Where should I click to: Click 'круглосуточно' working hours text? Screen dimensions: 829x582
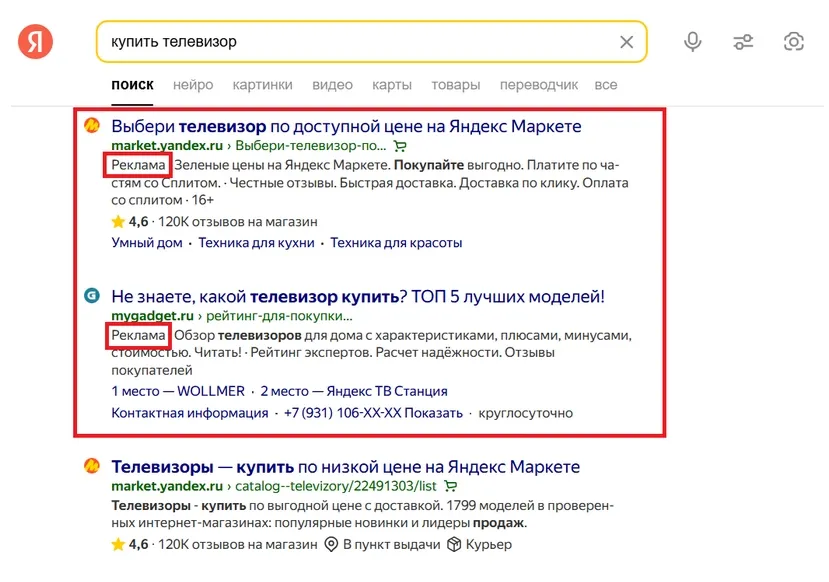(x=526, y=413)
